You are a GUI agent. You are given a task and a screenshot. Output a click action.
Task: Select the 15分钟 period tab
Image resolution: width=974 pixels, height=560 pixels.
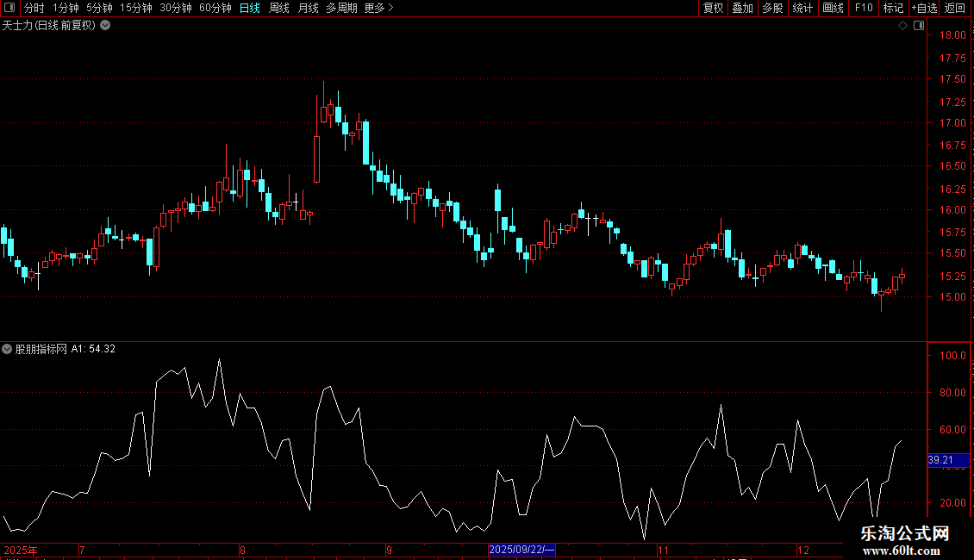(x=136, y=8)
